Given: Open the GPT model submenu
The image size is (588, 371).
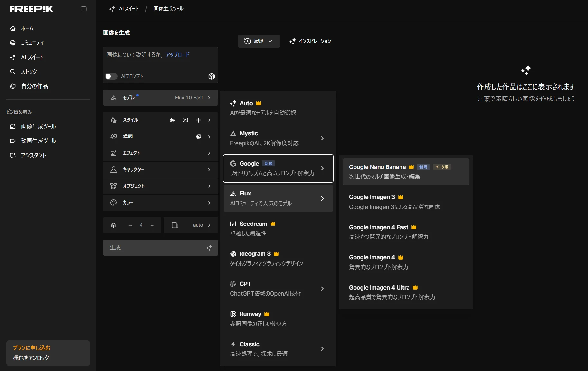Looking at the screenshot, I should [x=278, y=289].
